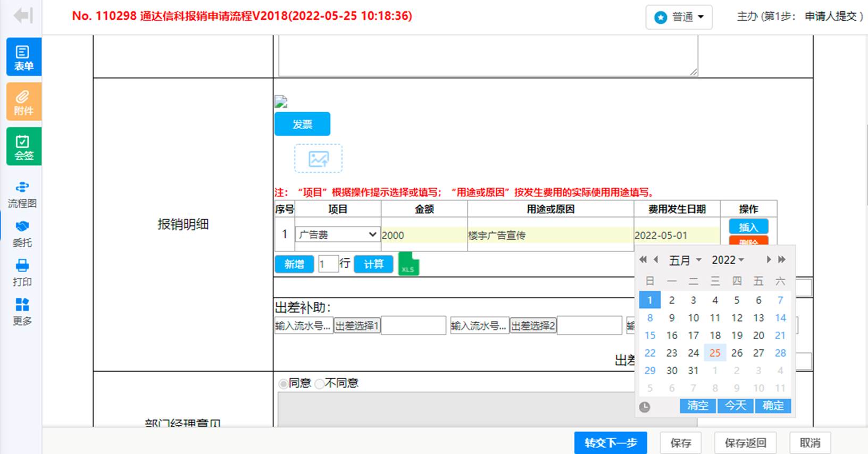The width and height of the screenshot is (868, 454).
Task: Go to previous month in calendar
Action: pos(656,259)
